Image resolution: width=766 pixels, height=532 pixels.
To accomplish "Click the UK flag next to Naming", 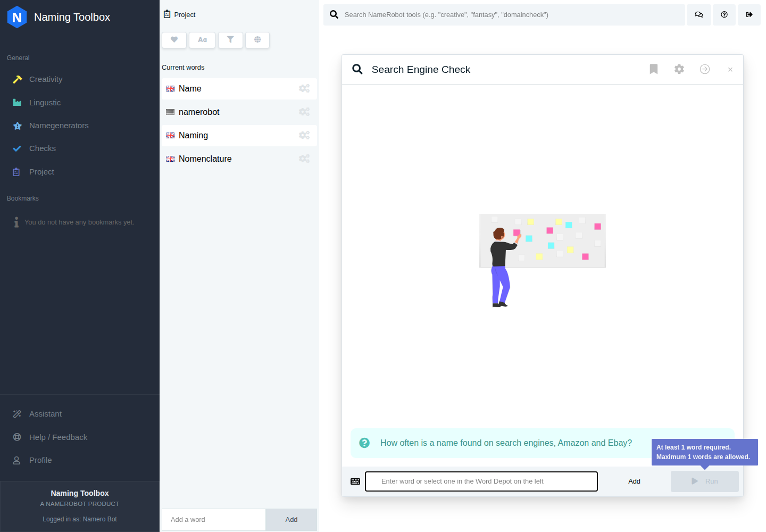I will click(170, 136).
